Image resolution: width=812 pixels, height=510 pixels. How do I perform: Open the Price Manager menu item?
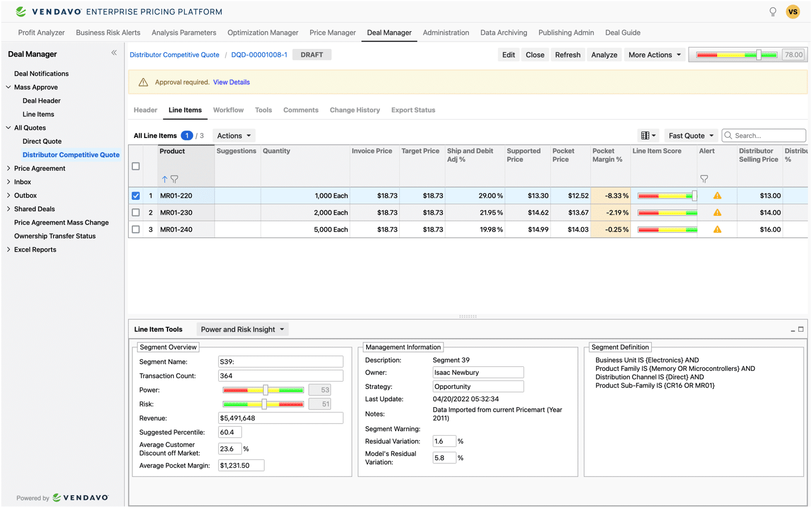(x=332, y=32)
